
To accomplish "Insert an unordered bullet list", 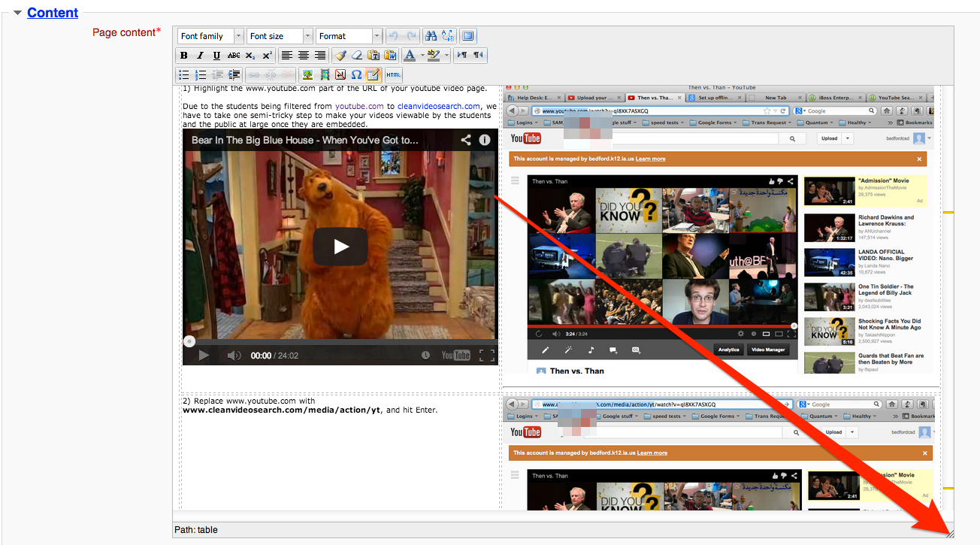I will (x=184, y=74).
